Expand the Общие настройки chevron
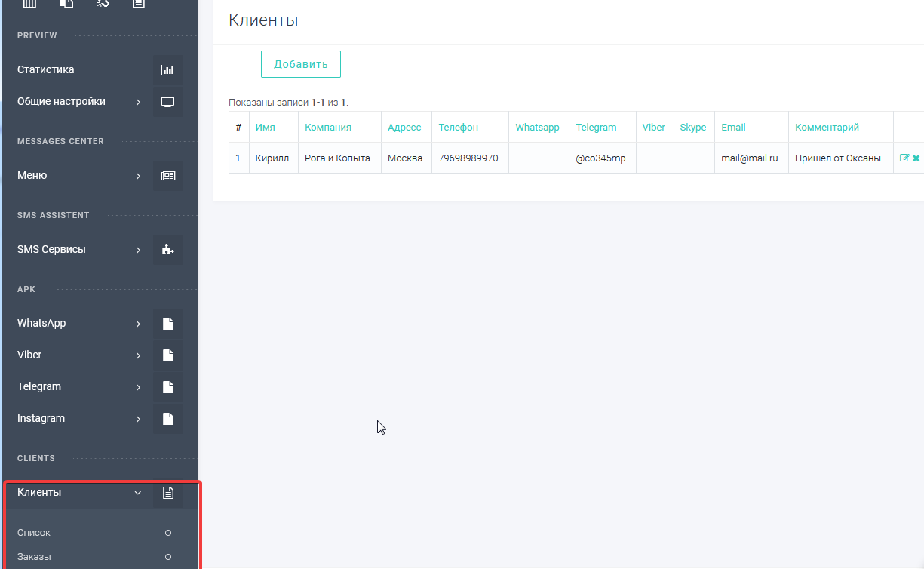This screenshot has width=924, height=569. tap(138, 102)
